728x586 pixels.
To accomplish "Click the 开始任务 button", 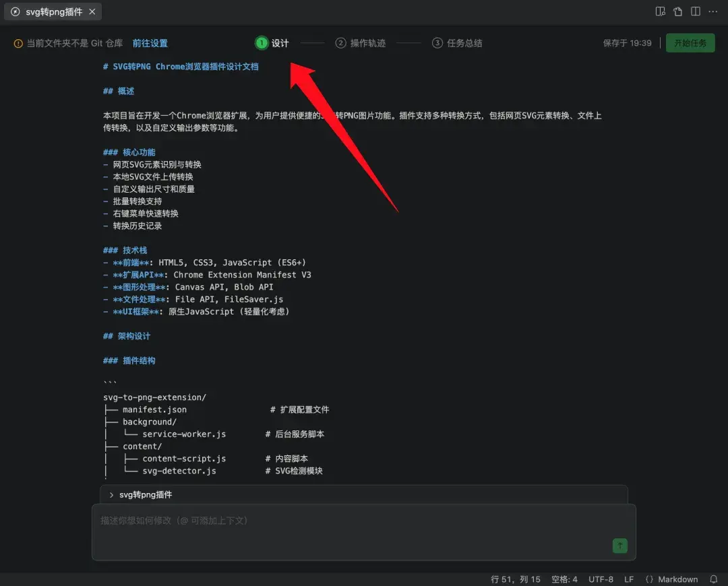I will (690, 42).
